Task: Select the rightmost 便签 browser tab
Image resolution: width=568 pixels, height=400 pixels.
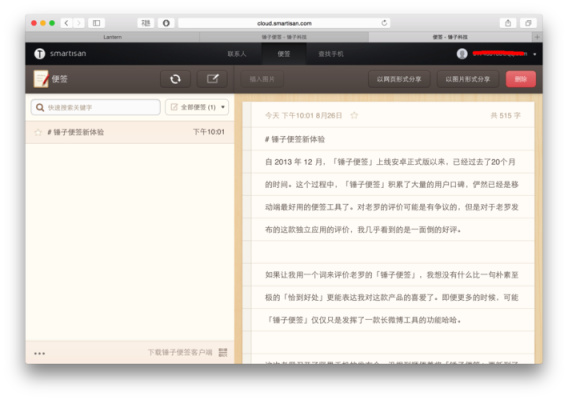Action: [x=450, y=37]
